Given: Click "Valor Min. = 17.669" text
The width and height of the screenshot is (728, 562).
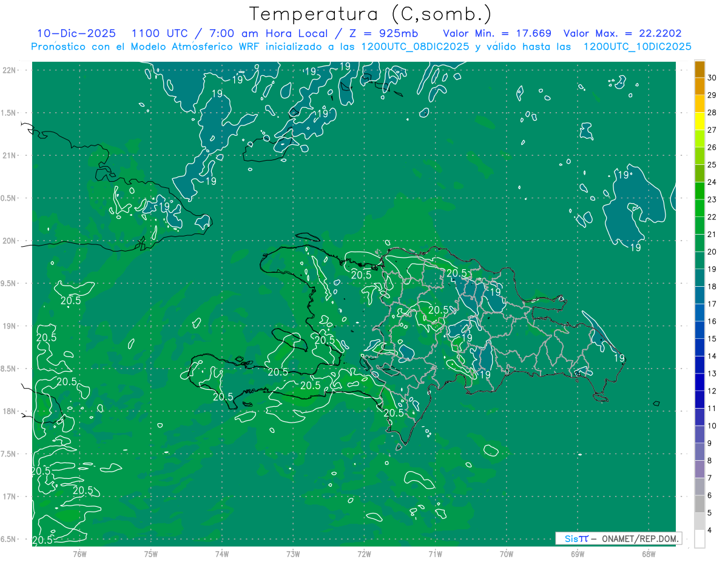Looking at the screenshot, I should click(x=497, y=33).
